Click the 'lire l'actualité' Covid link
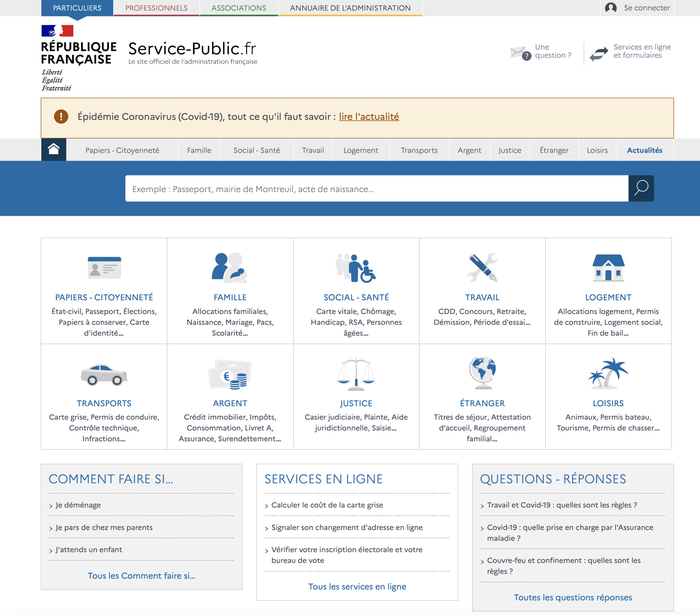The image size is (700, 615). pyautogui.click(x=369, y=117)
